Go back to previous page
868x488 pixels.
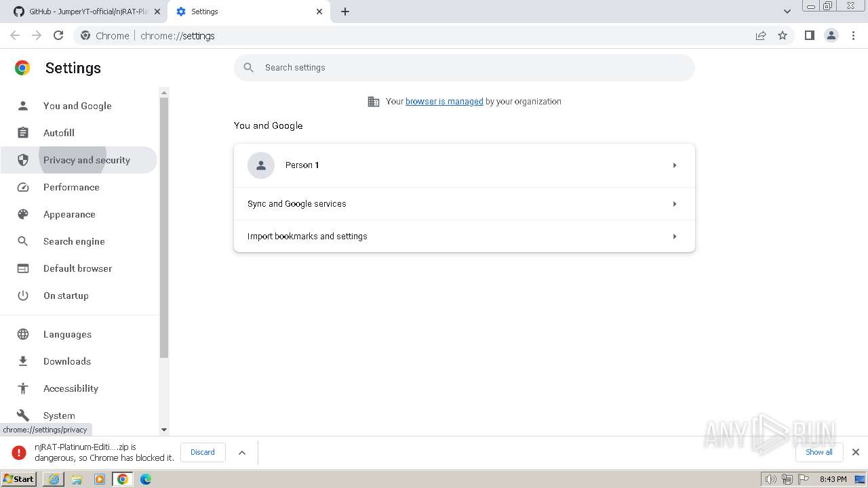tap(15, 35)
